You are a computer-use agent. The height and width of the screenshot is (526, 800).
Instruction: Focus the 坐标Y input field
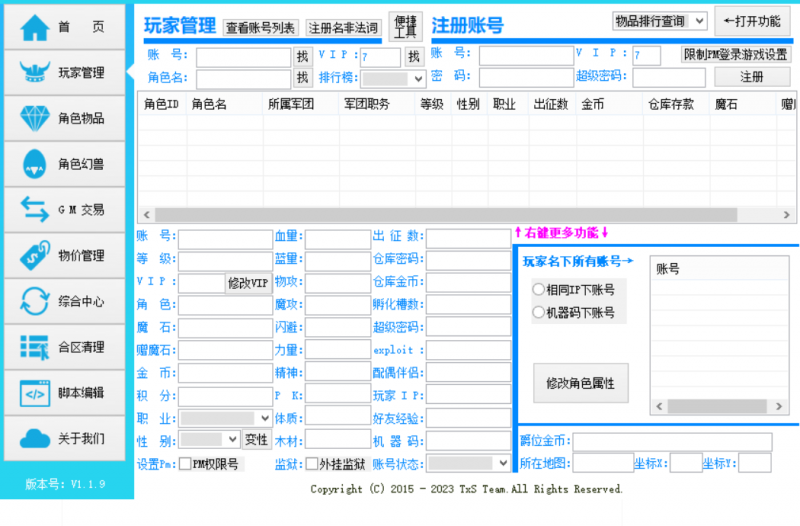coord(755,463)
